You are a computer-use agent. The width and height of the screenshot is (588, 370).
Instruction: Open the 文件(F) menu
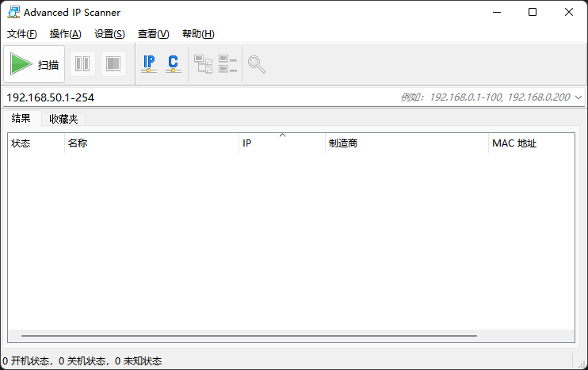coord(21,34)
